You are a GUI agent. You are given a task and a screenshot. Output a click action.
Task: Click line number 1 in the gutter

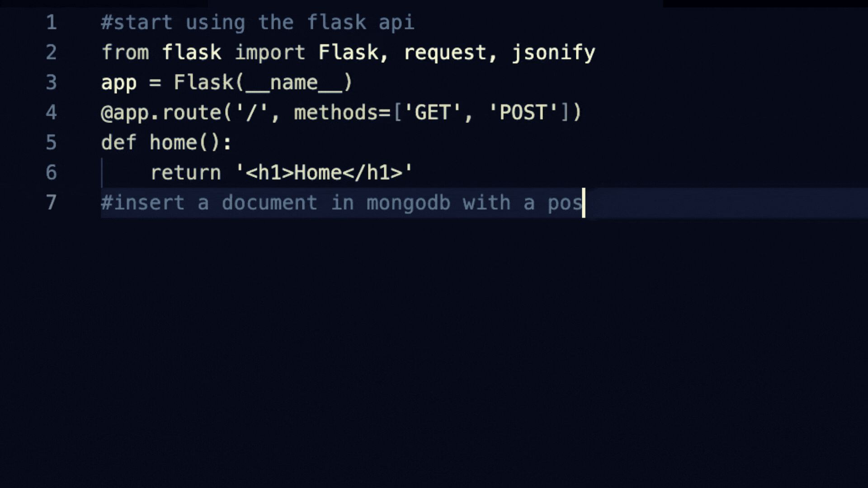click(52, 22)
